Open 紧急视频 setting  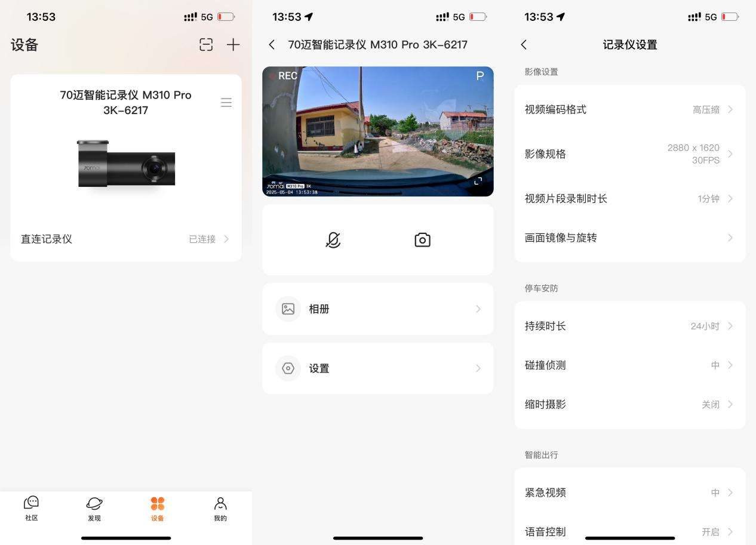(x=630, y=492)
